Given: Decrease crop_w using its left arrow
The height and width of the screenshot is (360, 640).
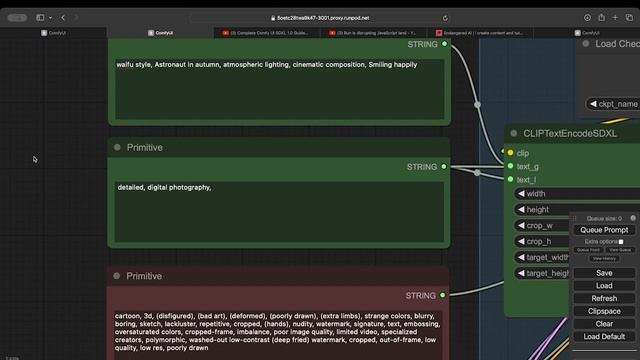Looking at the screenshot, I should 521,225.
